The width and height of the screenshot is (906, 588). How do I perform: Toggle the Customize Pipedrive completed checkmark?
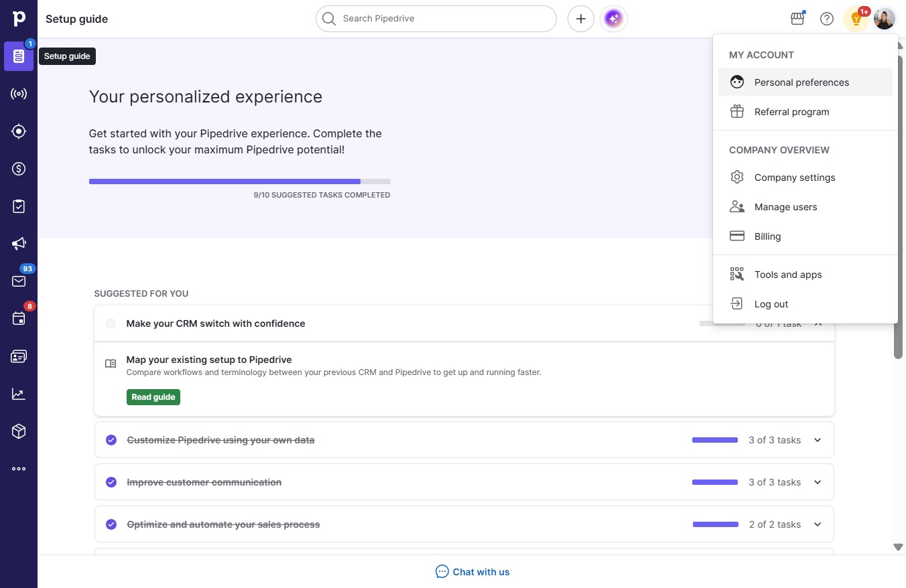pyautogui.click(x=111, y=440)
